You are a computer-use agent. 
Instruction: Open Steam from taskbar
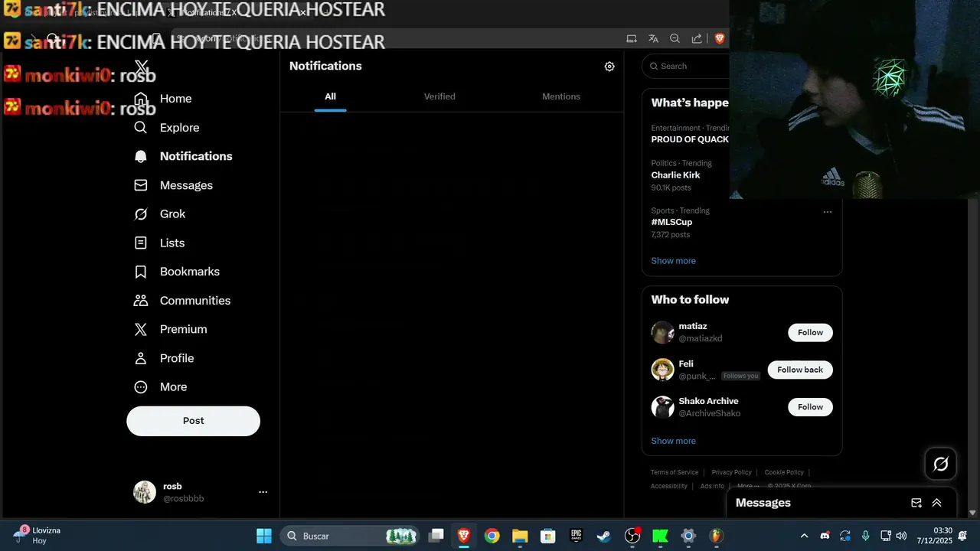[604, 536]
